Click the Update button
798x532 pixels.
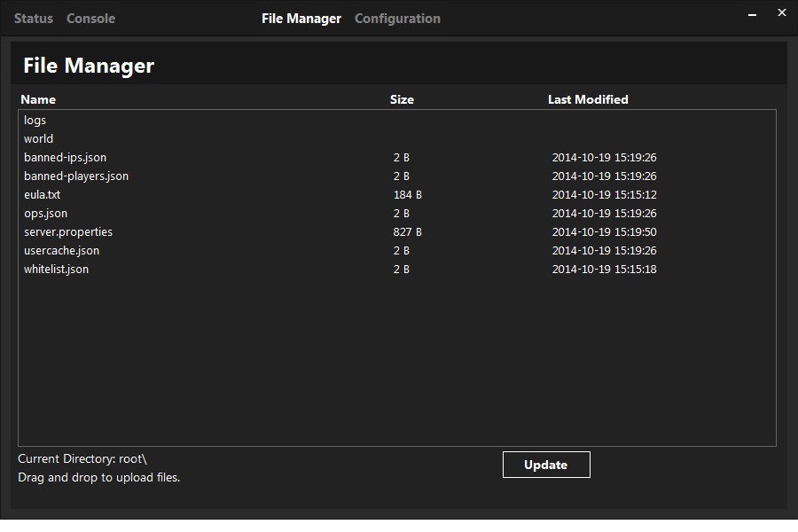pyautogui.click(x=546, y=464)
